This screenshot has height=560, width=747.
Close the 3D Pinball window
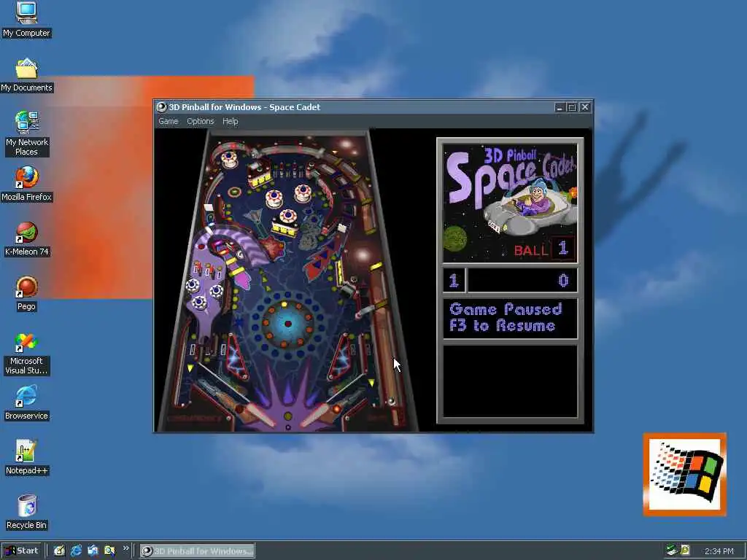(585, 108)
